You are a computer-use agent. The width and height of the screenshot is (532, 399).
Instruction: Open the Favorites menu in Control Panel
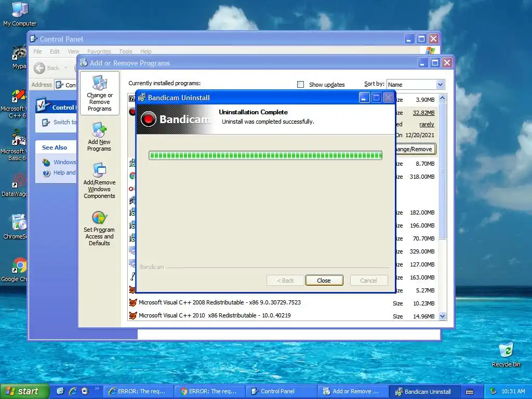point(99,51)
